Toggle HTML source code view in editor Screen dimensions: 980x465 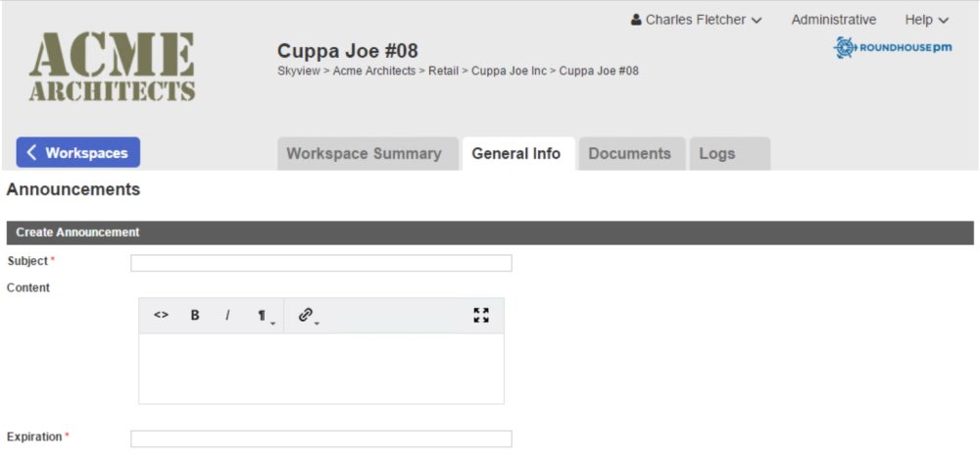point(162,315)
